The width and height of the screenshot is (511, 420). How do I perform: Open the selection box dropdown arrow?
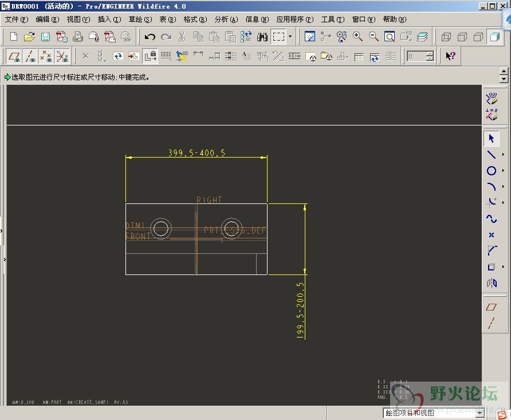pos(290,37)
